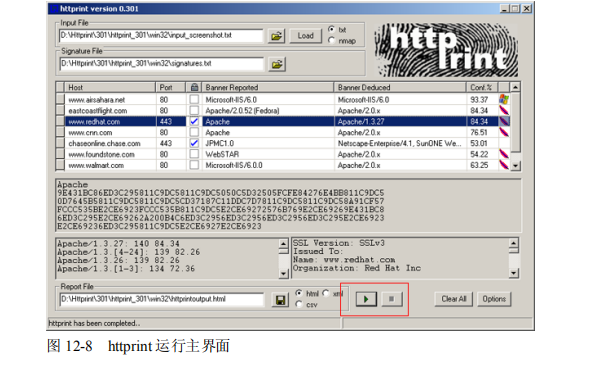Click the Report File path field
Screen dimensions: 603x367
162,299
